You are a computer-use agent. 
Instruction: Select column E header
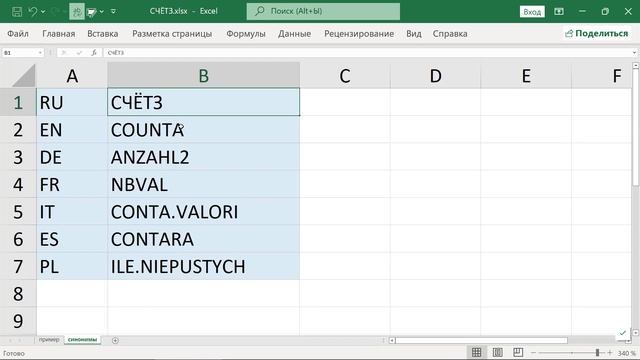526,76
